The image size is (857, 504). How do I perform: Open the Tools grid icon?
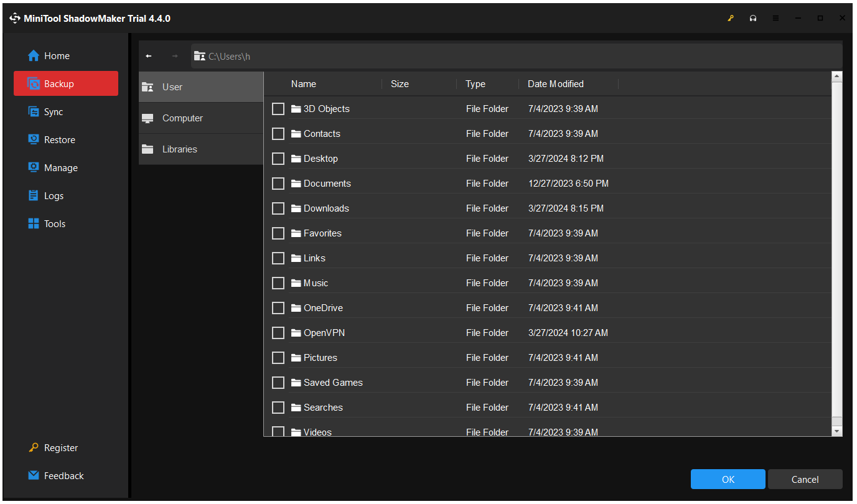pos(34,224)
